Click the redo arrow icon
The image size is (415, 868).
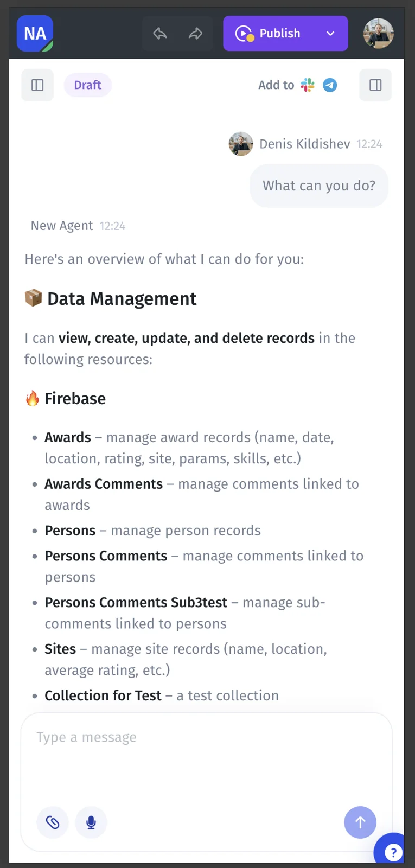click(195, 34)
